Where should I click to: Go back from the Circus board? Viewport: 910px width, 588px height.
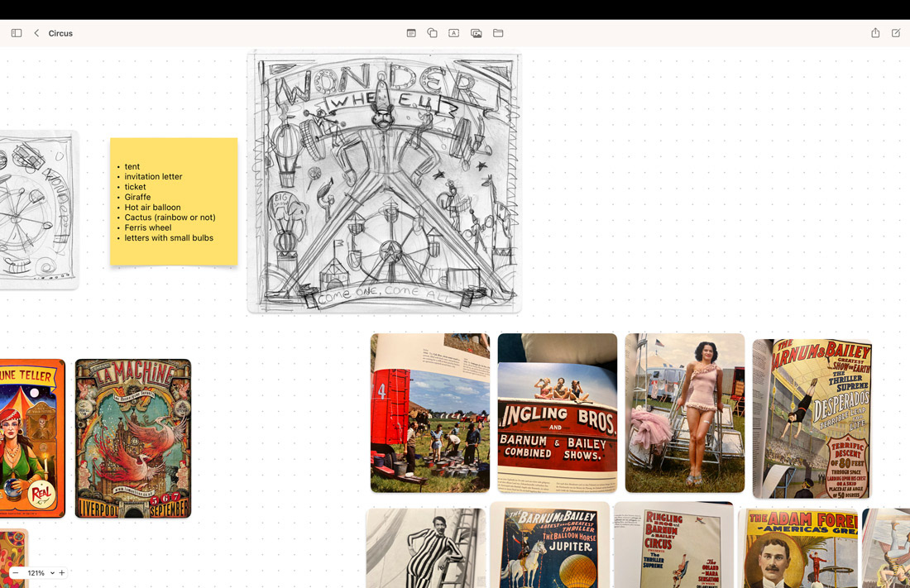[36, 33]
